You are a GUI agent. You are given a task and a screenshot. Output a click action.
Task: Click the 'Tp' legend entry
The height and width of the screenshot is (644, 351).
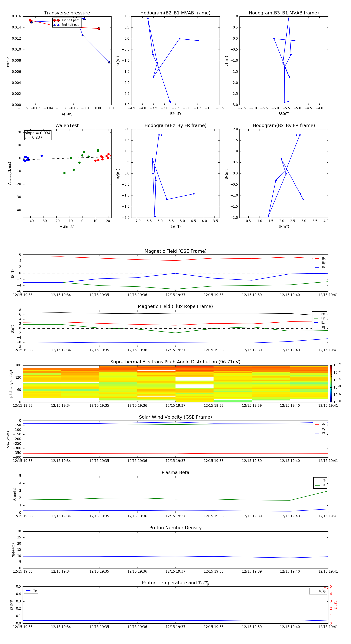[31, 591]
